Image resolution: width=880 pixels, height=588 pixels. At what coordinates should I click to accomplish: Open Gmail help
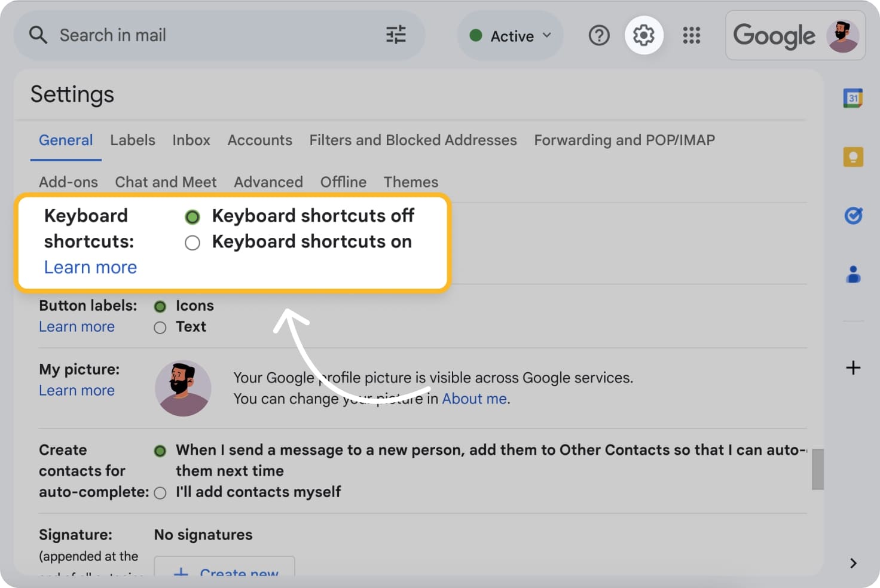coord(598,35)
